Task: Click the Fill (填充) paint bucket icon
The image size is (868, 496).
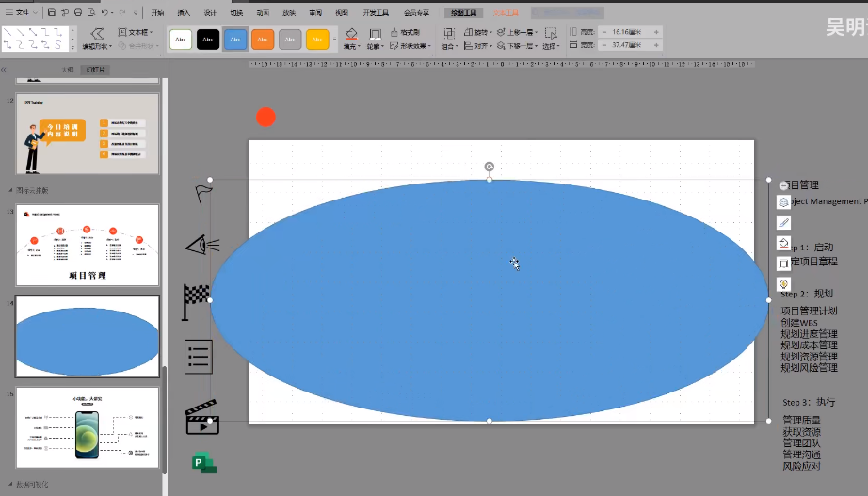Action: point(351,34)
